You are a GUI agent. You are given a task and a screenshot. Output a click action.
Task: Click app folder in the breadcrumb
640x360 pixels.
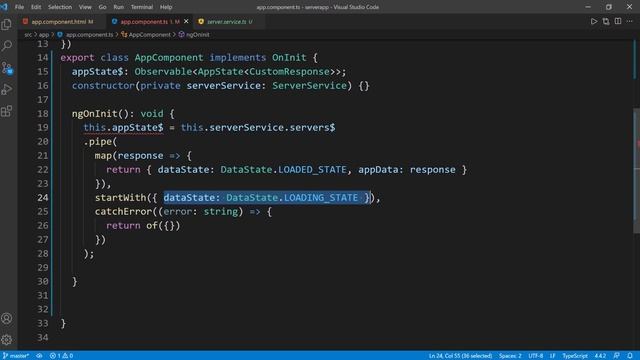[44, 35]
